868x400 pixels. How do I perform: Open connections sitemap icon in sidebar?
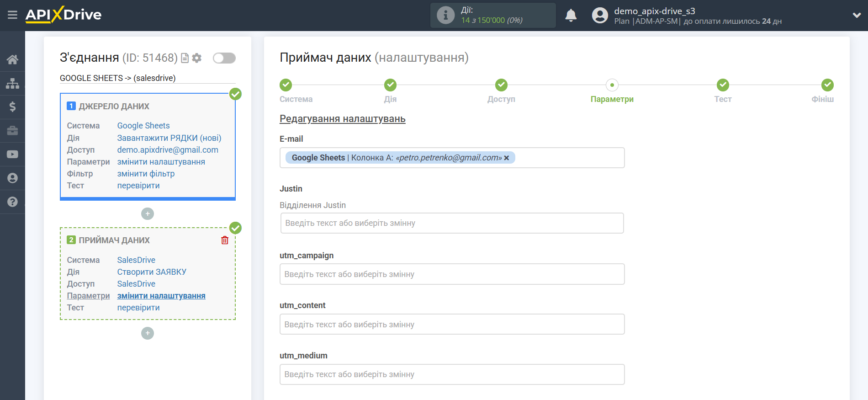point(12,83)
